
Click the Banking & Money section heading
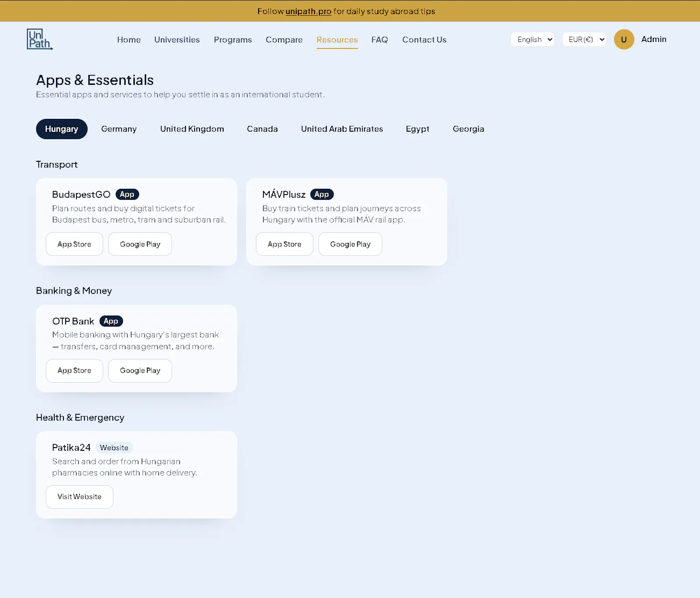coord(74,291)
